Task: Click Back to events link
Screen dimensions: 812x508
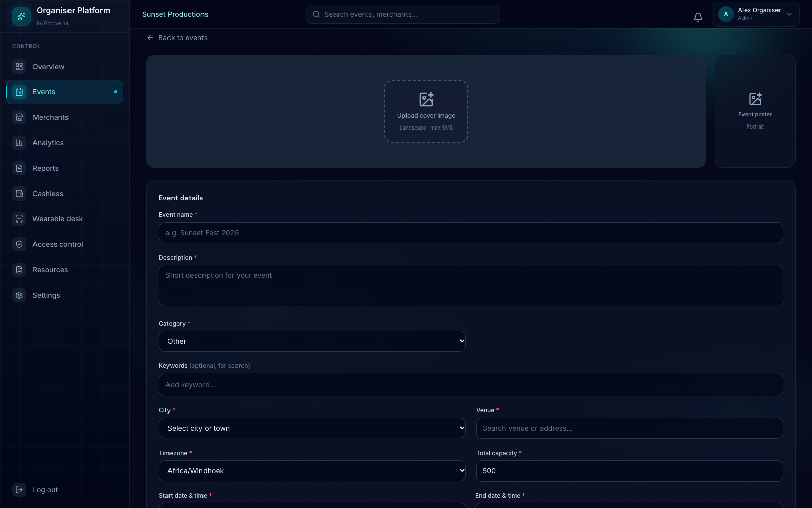Action: (x=177, y=38)
